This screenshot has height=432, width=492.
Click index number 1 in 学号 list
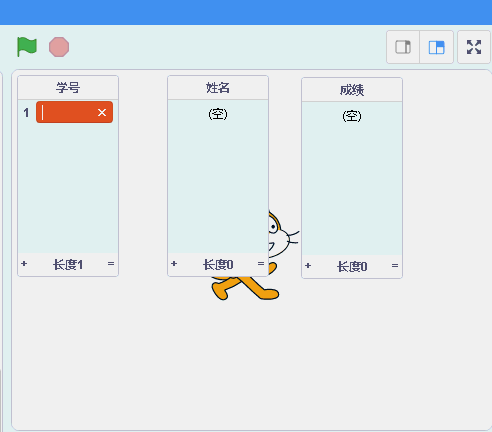pos(26,113)
